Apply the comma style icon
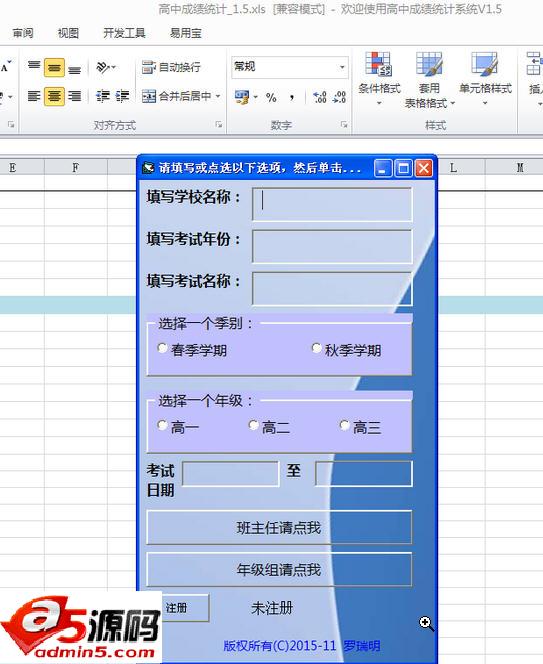This screenshot has width=543, height=664. 292,97
